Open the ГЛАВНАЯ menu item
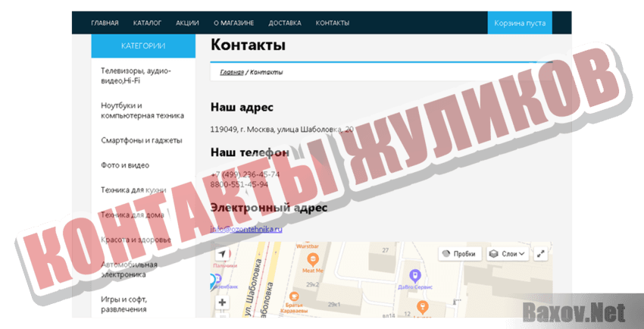This screenshot has height=329, width=644. pos(105,23)
